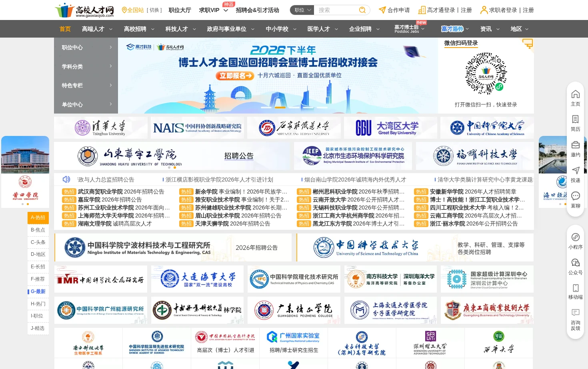Select the active orange carousel indicator on banner

pos(280,107)
